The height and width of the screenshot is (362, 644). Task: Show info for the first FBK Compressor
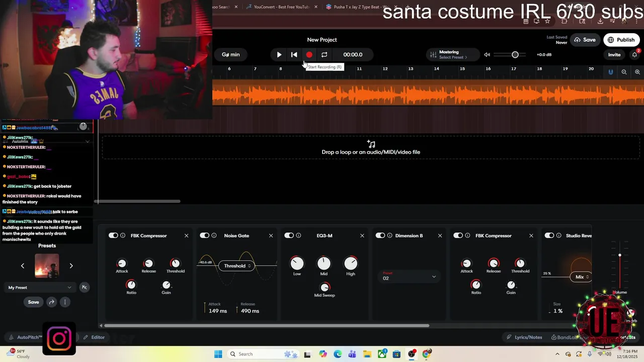pos(123,235)
